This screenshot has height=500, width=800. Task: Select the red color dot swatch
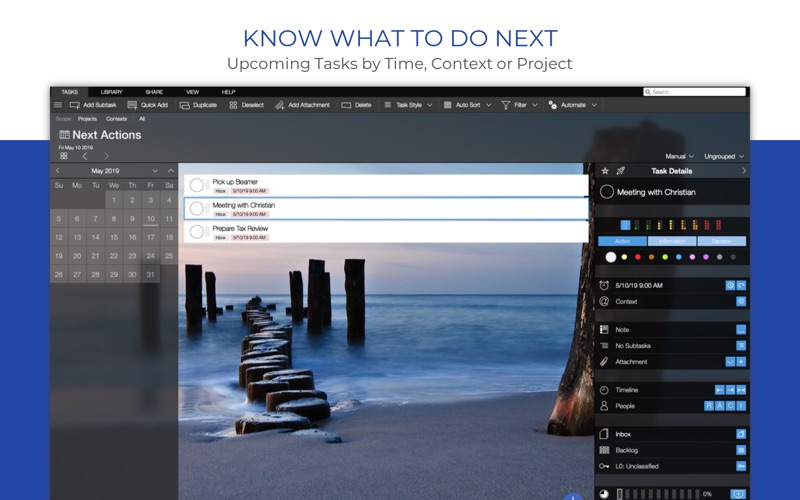[x=638, y=257]
